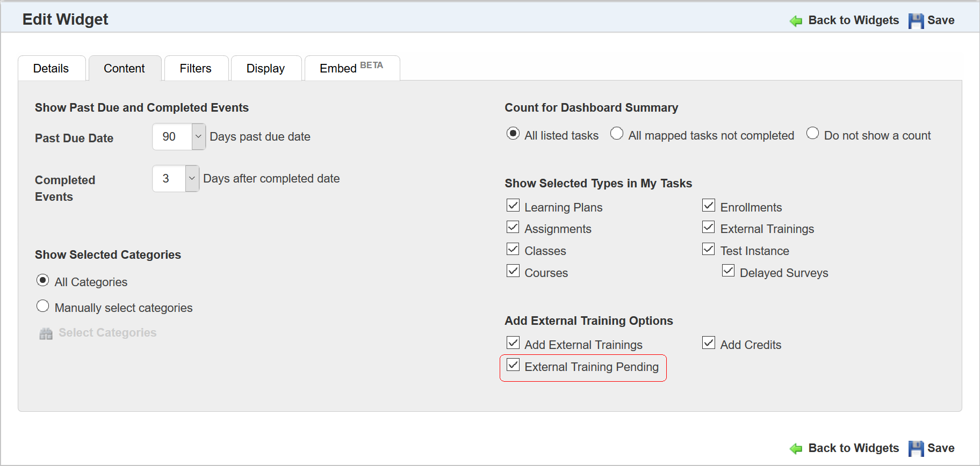Click the top Back to Widgets link

click(x=853, y=20)
